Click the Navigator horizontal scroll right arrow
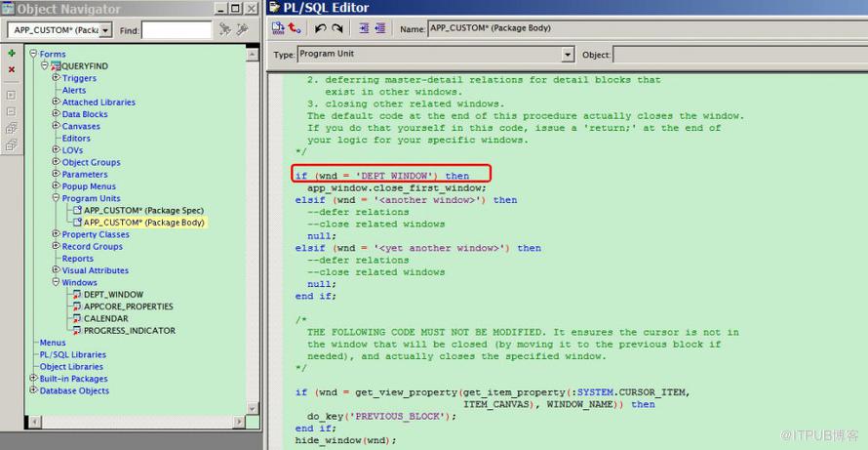The image size is (868, 450). tap(239, 422)
